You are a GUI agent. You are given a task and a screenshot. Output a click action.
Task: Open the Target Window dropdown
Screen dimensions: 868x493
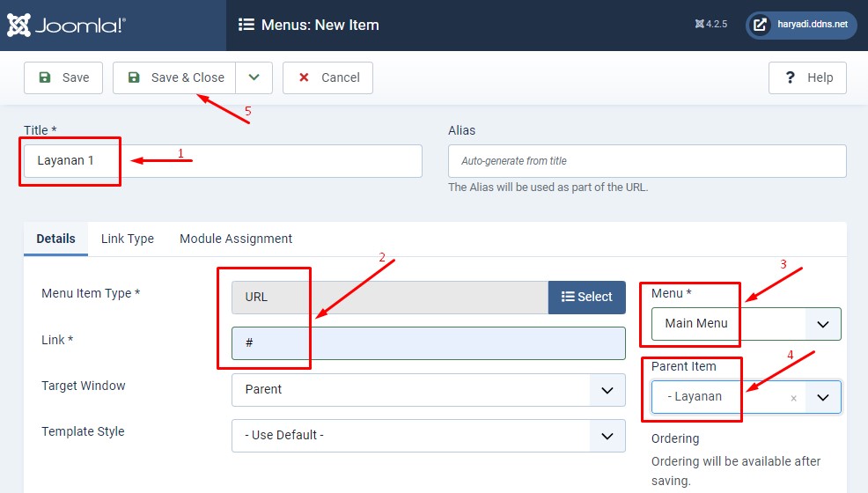[x=428, y=389]
